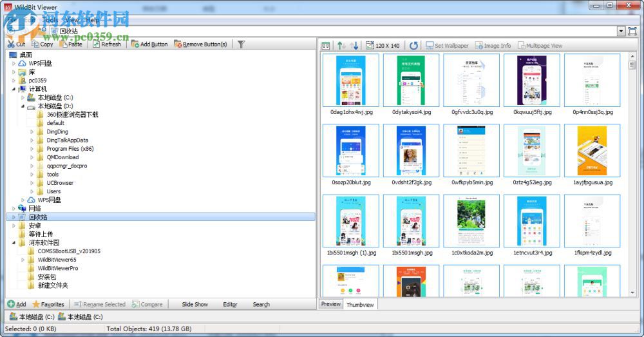Switch to the Thumbnail tab
Image resolution: width=644 pixels, height=337 pixels.
(360, 305)
